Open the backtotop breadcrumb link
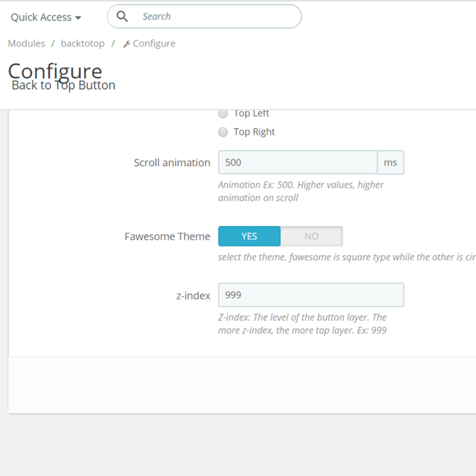Image resolution: width=476 pixels, height=476 pixels. (83, 44)
